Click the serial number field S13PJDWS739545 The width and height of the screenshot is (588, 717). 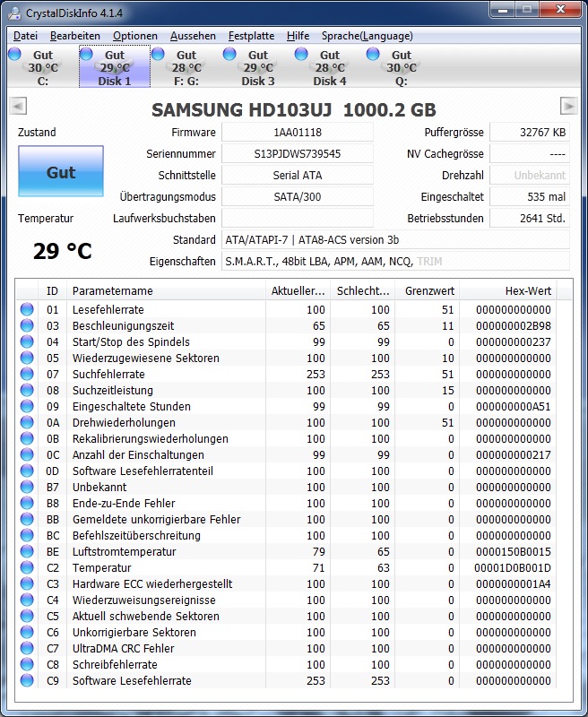[x=298, y=153]
